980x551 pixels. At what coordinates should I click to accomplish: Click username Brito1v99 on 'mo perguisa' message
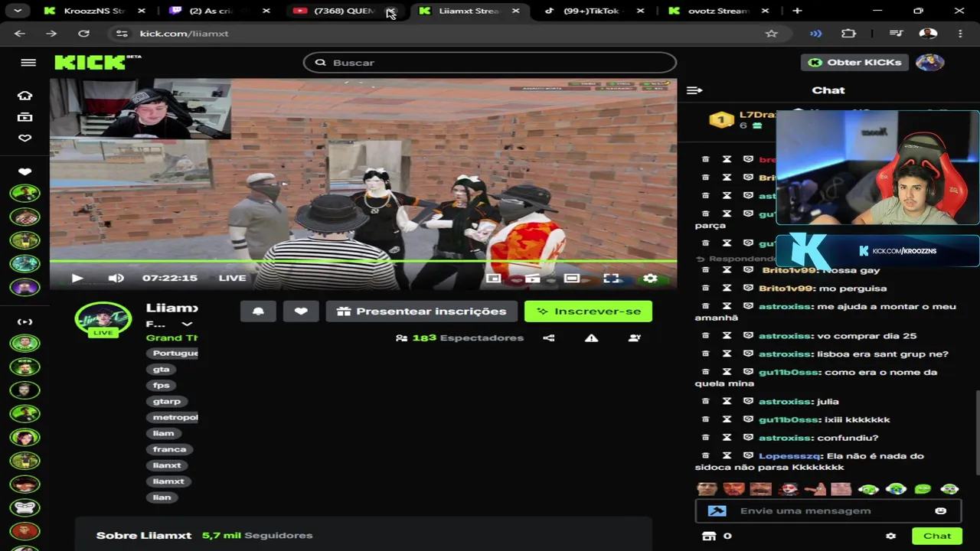pyautogui.click(x=785, y=289)
